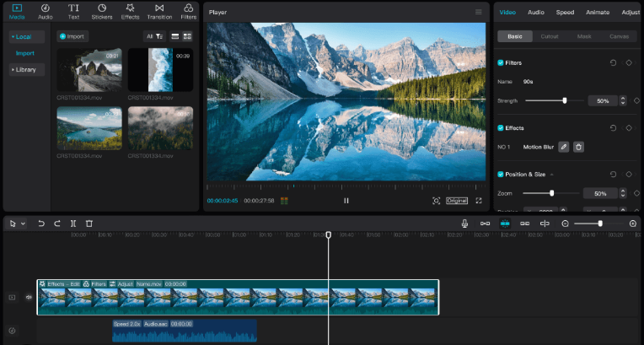
Task: Click the split clip tool in timeline toolbar
Action: [73, 224]
